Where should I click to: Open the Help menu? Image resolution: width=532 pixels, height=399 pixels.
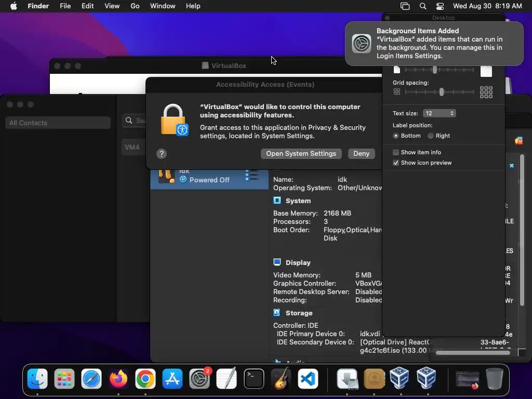[193, 6]
